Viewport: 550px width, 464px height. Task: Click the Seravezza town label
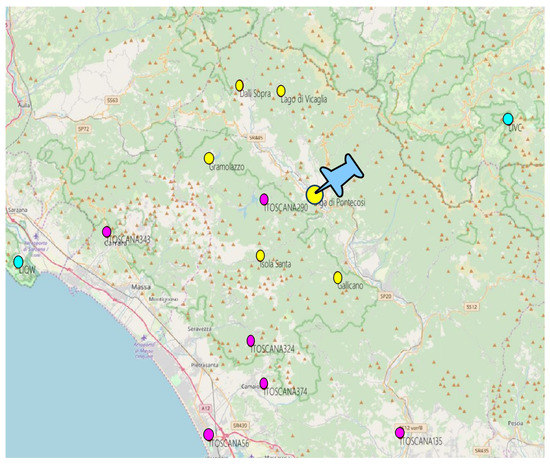tap(199, 329)
